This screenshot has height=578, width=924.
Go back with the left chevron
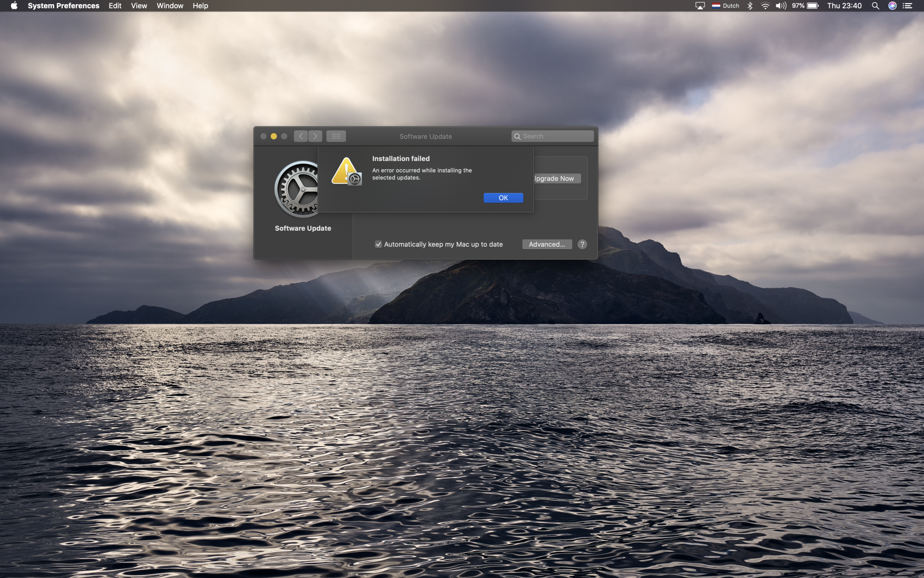click(301, 136)
